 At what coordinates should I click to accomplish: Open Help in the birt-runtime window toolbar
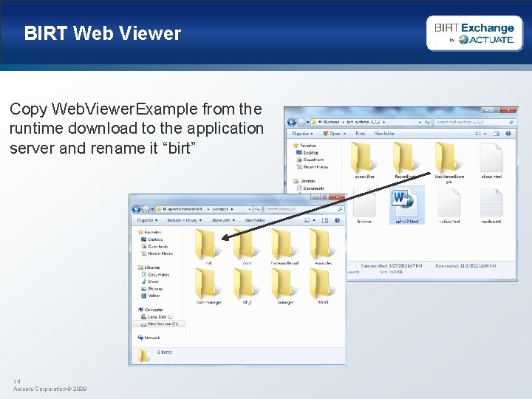pyautogui.click(x=508, y=134)
